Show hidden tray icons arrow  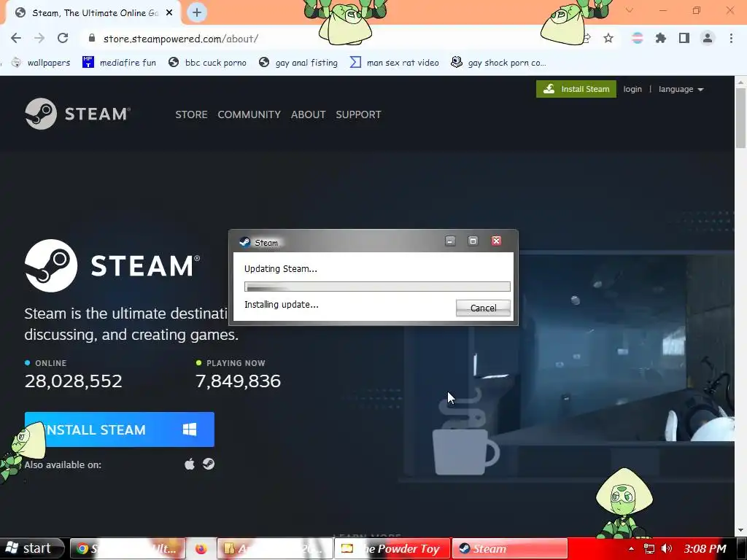tap(631, 548)
